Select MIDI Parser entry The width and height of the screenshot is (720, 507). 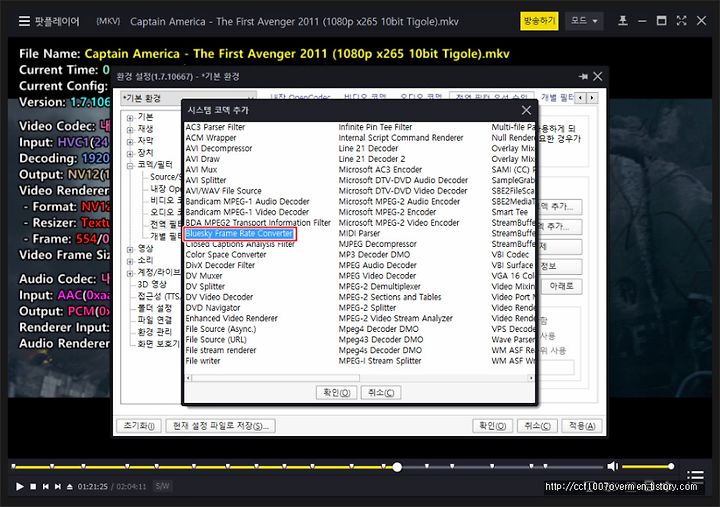pos(359,233)
